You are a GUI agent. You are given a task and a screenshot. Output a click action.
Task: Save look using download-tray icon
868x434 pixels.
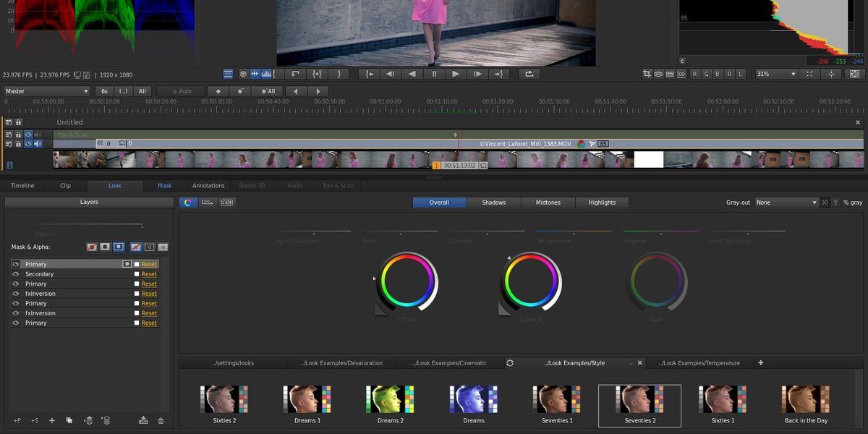(143, 420)
